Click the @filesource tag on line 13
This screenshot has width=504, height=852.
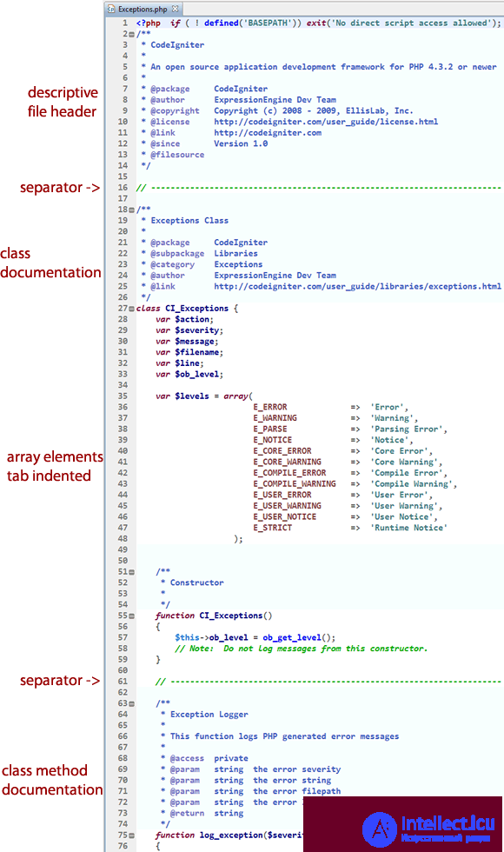coord(177,155)
